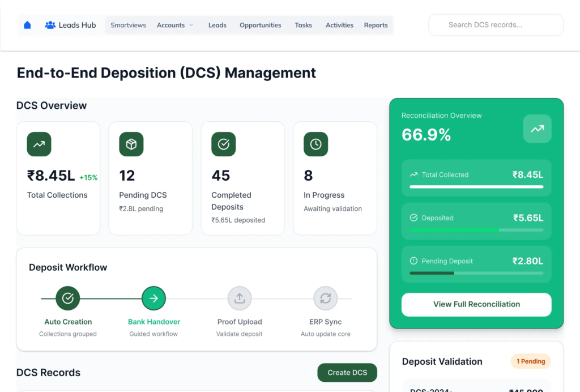Focus the Search DCS records field
Screen dimensions: 580x392
(x=496, y=25)
